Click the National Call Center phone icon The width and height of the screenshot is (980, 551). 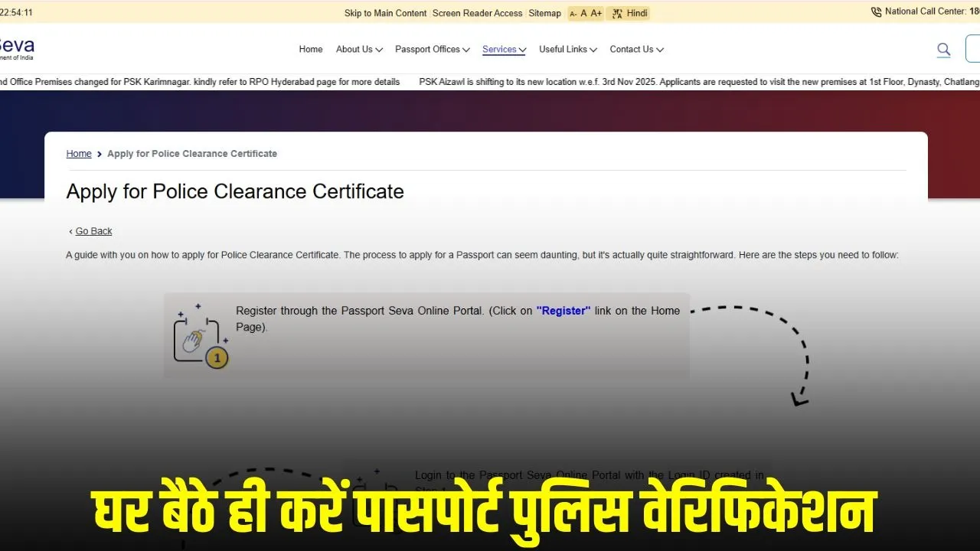(875, 11)
